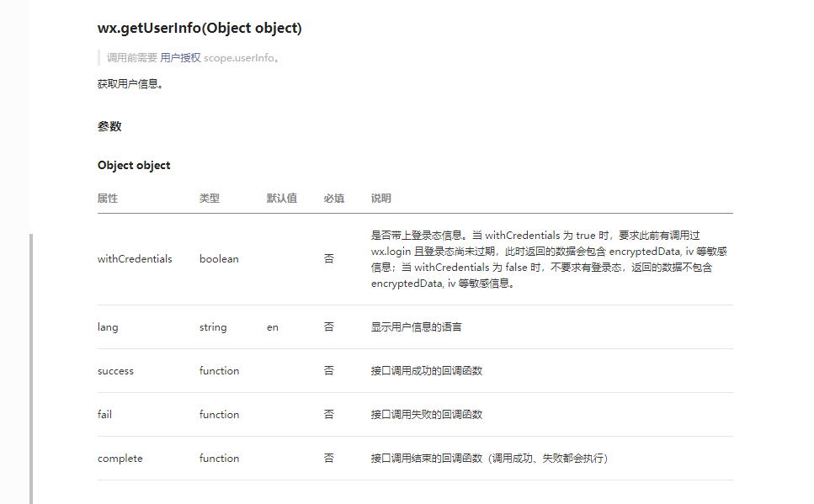Click 否 in the success row
This screenshot has width=814, height=504.
coord(329,370)
